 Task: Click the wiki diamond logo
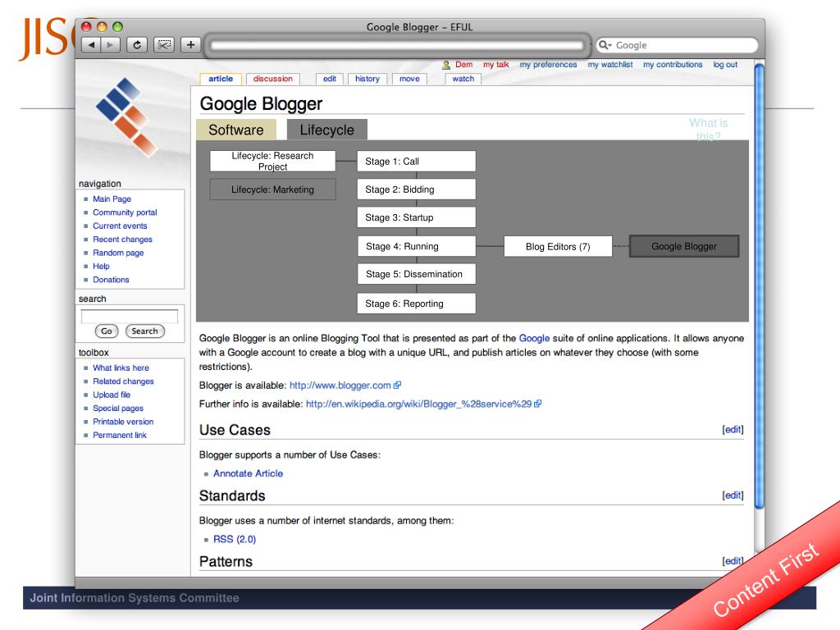[x=126, y=118]
